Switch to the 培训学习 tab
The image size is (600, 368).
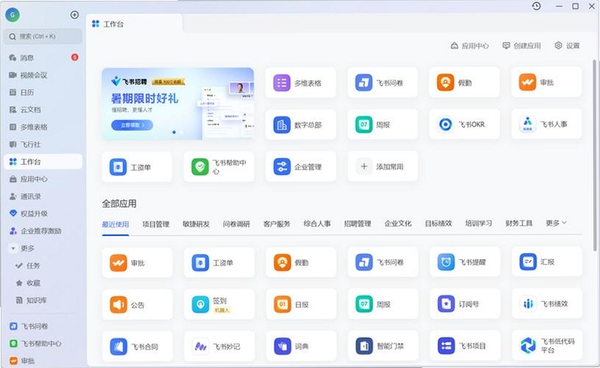coord(479,223)
